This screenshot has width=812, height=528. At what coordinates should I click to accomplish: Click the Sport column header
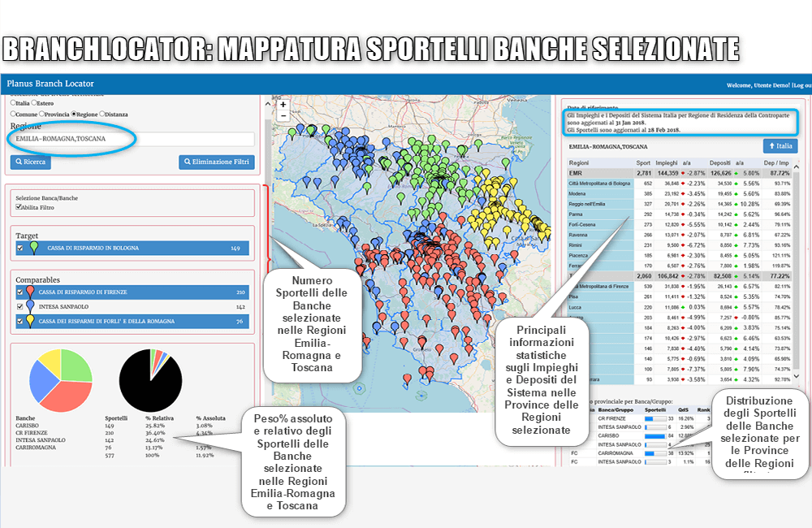pos(643,162)
